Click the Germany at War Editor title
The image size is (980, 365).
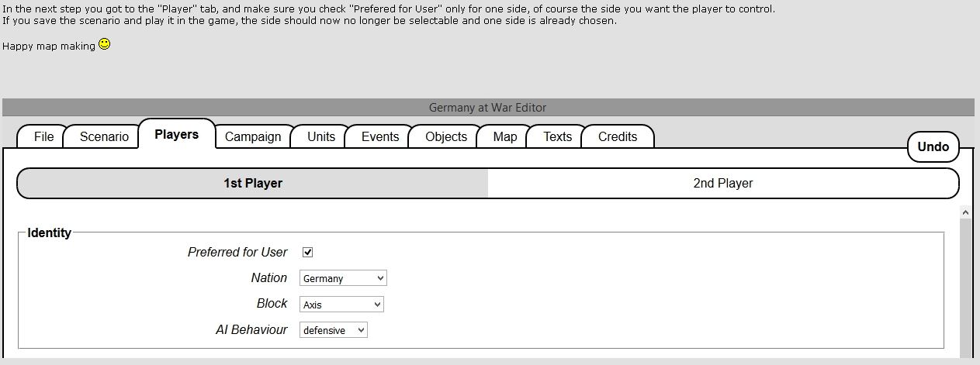point(487,108)
